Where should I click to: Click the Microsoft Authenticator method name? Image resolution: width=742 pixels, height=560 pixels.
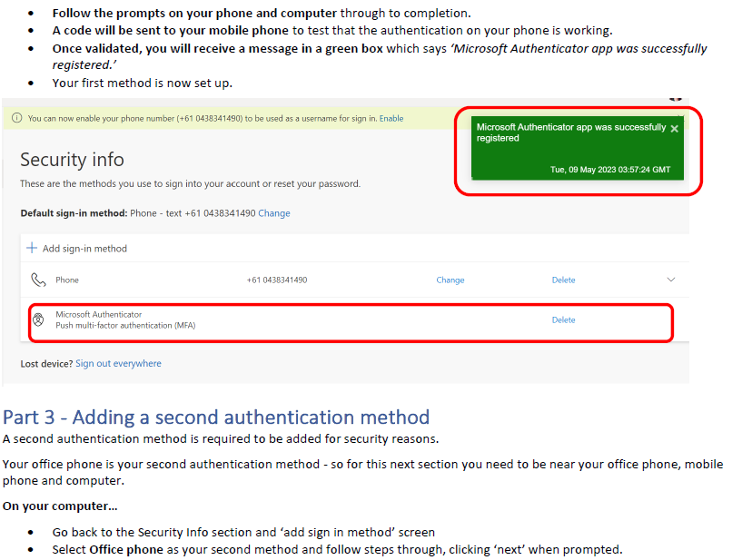click(x=98, y=314)
